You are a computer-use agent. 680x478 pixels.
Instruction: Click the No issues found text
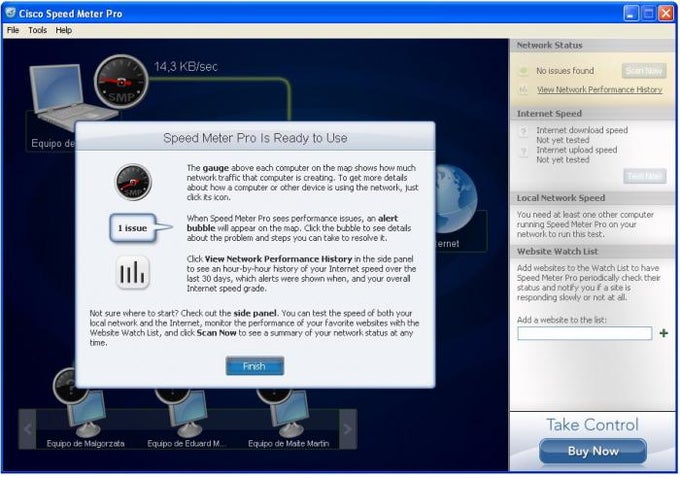point(565,71)
